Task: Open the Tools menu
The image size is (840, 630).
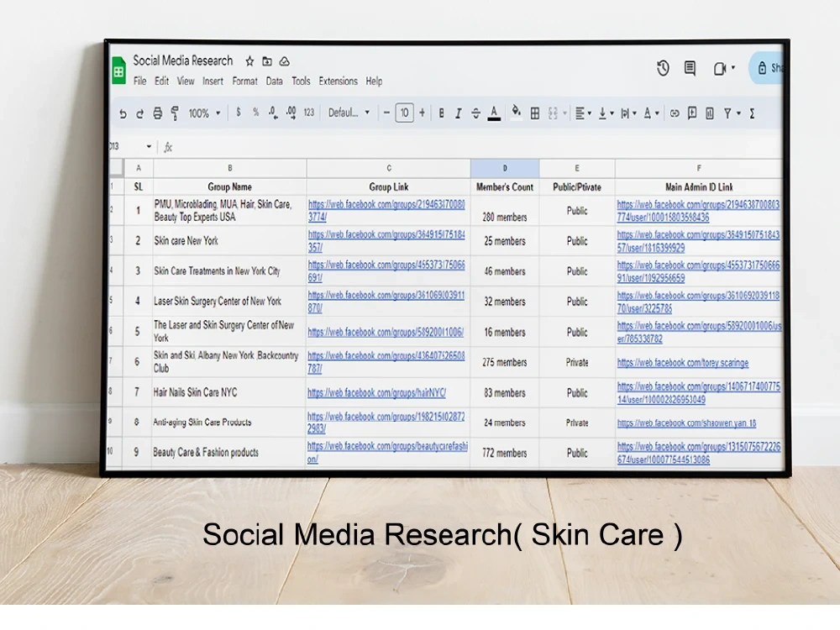Action: (301, 81)
